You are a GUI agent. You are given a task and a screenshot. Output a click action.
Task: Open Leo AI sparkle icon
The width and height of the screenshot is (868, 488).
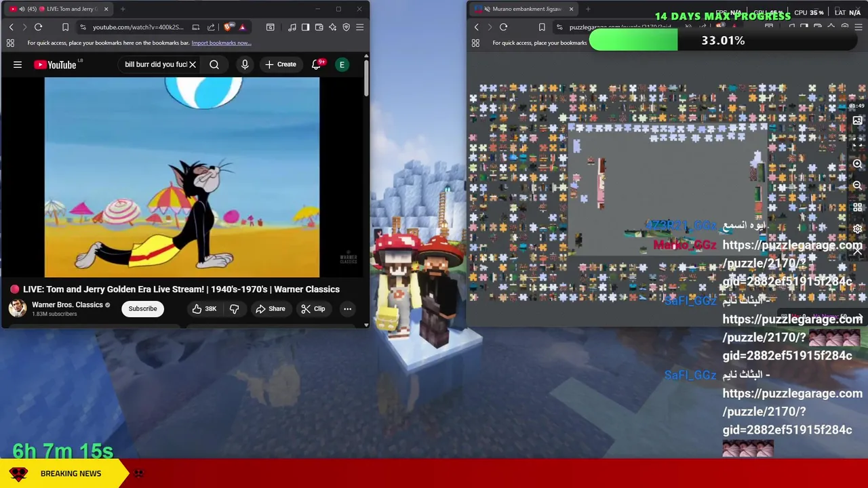click(332, 27)
